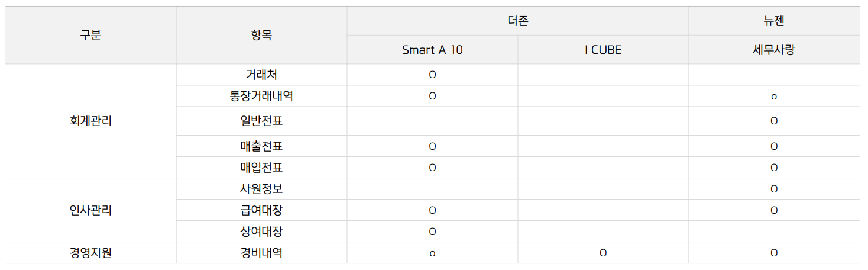Click the 매입전표 item cell
868x270 pixels.
tap(261, 168)
